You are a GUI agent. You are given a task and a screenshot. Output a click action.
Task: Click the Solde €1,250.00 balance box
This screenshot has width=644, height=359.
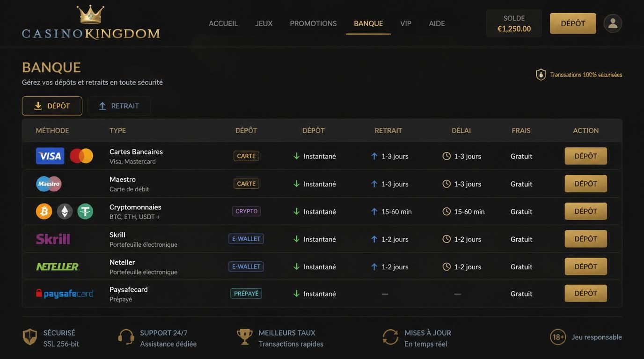[x=514, y=23]
